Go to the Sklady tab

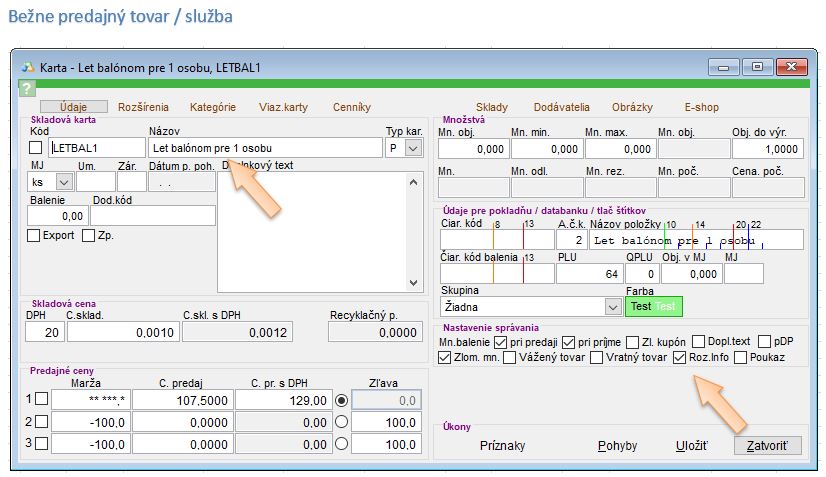point(491,107)
